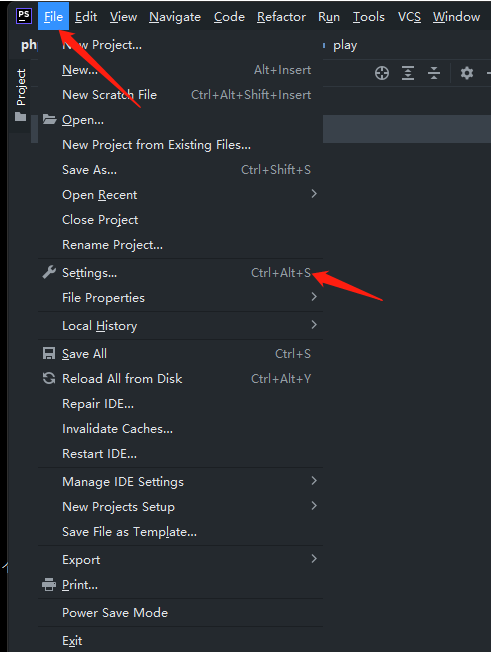Click the PhpStorm logo icon
This screenshot has height=652, width=491.
(x=24, y=16)
